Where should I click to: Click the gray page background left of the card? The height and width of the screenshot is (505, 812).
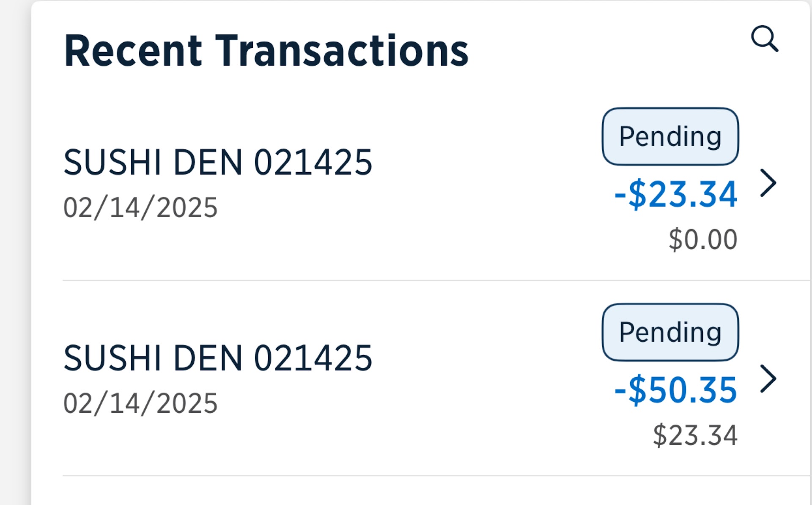tap(15, 254)
